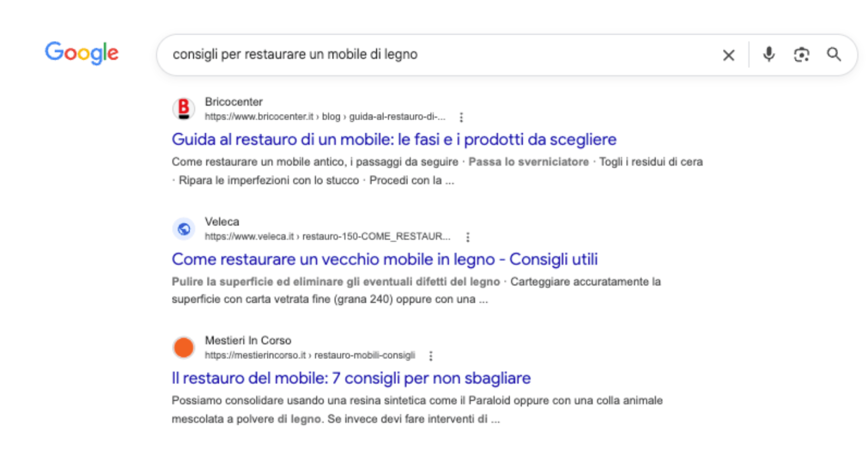Click the Veleca globe favicon
The height and width of the screenshot is (454, 868).
pos(184,229)
